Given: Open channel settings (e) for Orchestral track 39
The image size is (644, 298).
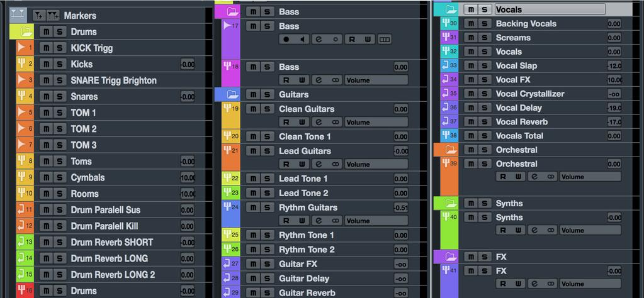Looking at the screenshot, I should coord(534,177).
